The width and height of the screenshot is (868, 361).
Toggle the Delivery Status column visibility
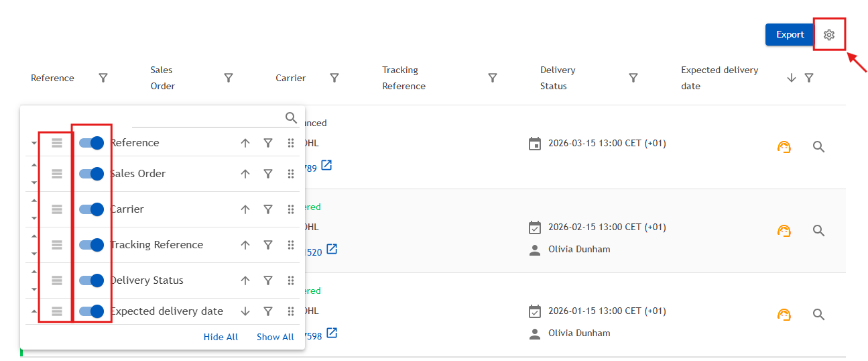[x=91, y=280]
